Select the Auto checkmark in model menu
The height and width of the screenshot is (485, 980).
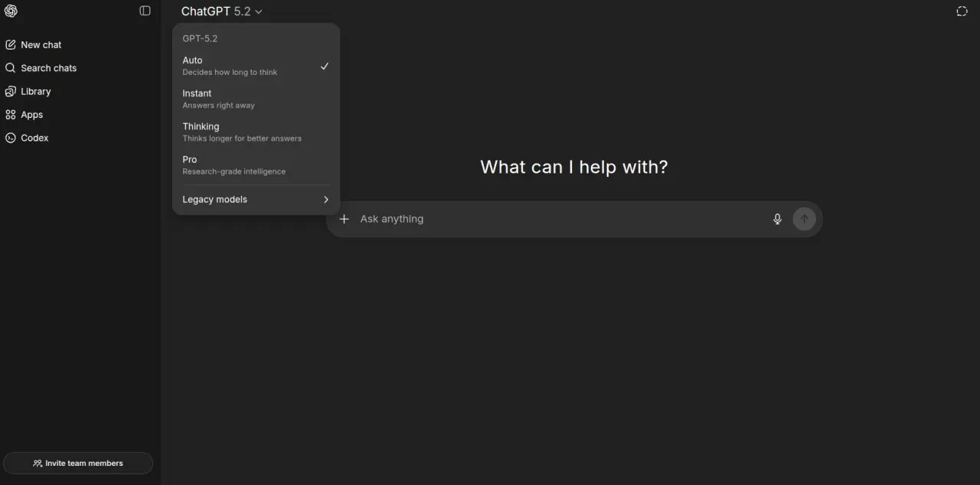[x=325, y=67]
